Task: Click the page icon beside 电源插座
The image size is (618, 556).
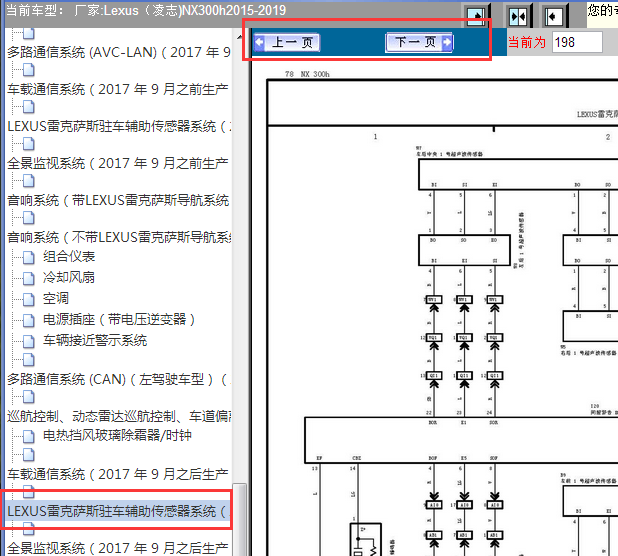Action: pyautogui.click(x=28, y=320)
